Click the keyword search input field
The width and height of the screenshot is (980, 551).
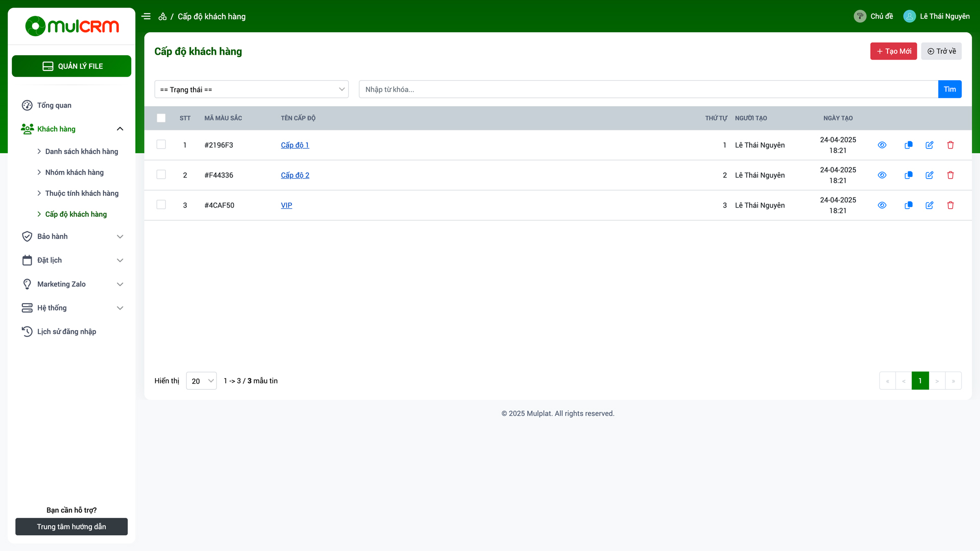click(648, 89)
